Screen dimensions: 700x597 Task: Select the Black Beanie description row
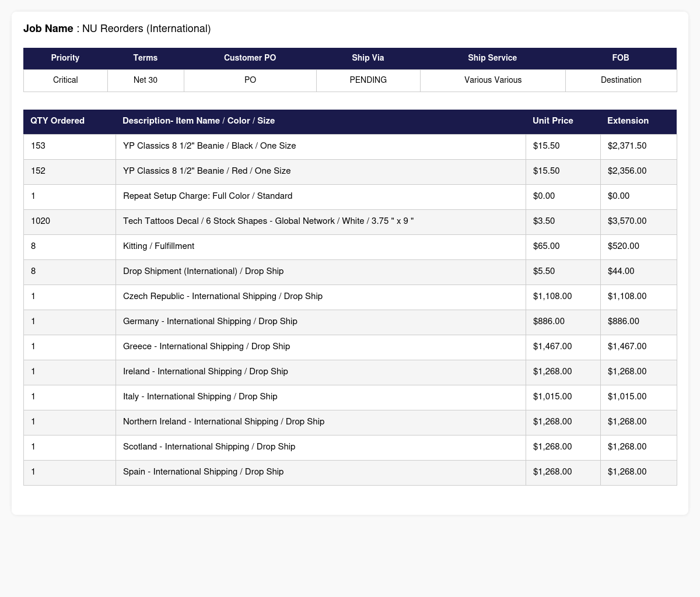point(350,146)
